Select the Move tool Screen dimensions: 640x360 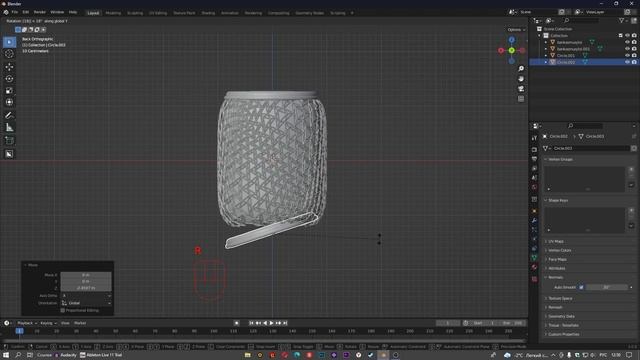[9, 67]
